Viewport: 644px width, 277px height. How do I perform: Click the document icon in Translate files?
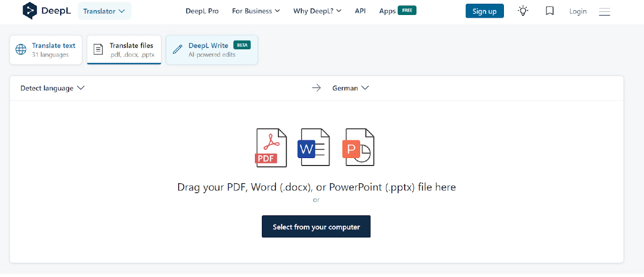[x=98, y=50]
